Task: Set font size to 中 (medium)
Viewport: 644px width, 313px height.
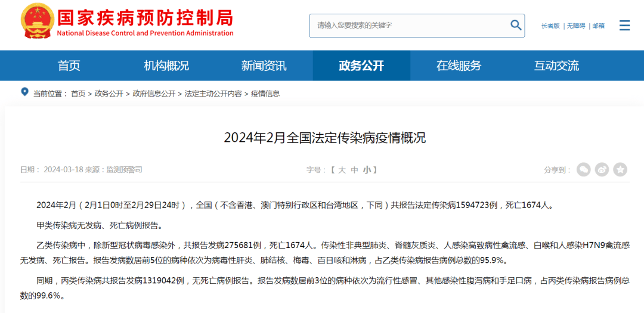Action: [354, 170]
